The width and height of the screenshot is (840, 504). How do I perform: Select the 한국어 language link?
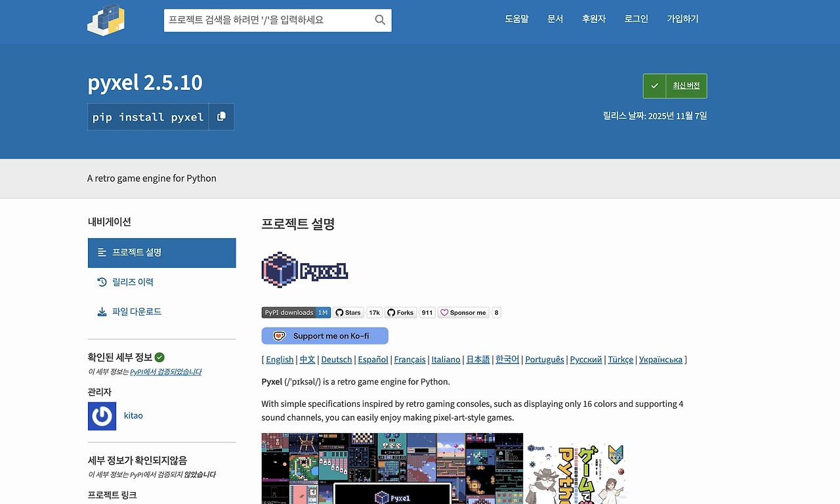[x=507, y=359]
